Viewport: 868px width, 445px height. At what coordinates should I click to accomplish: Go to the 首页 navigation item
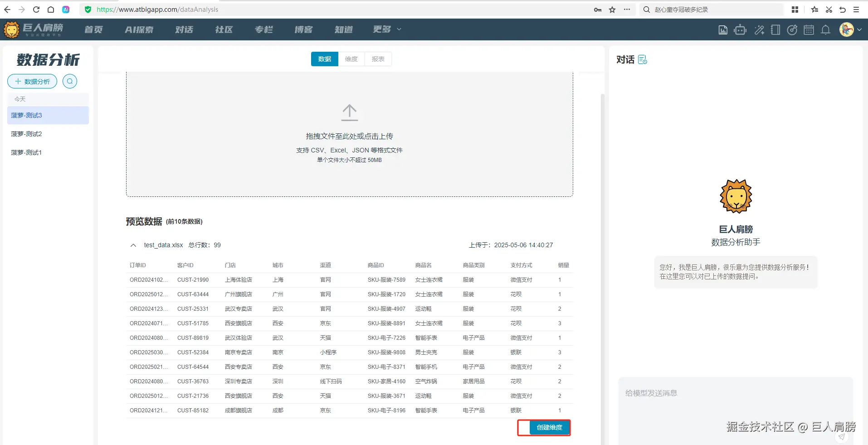click(x=93, y=29)
